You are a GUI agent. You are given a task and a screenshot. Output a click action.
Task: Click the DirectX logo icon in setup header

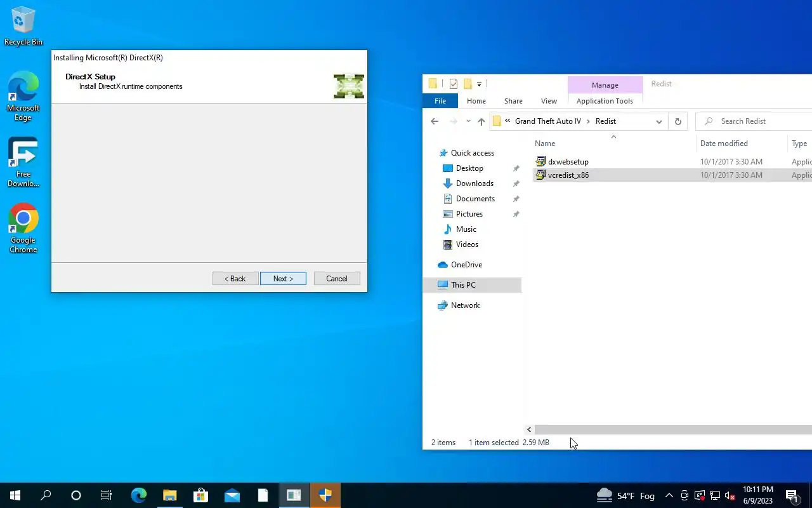pyautogui.click(x=349, y=86)
